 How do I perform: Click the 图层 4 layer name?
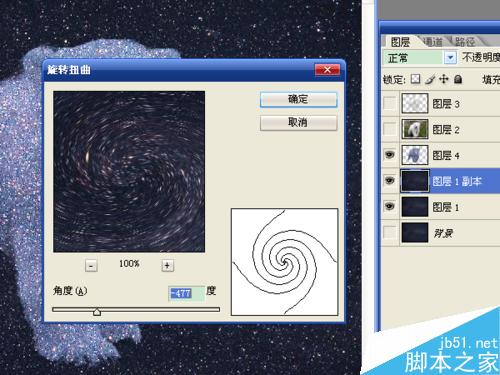[x=446, y=155]
